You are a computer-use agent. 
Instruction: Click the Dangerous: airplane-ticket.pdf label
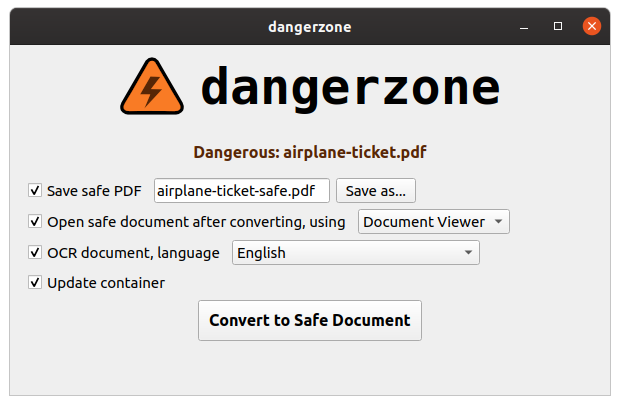click(x=310, y=152)
